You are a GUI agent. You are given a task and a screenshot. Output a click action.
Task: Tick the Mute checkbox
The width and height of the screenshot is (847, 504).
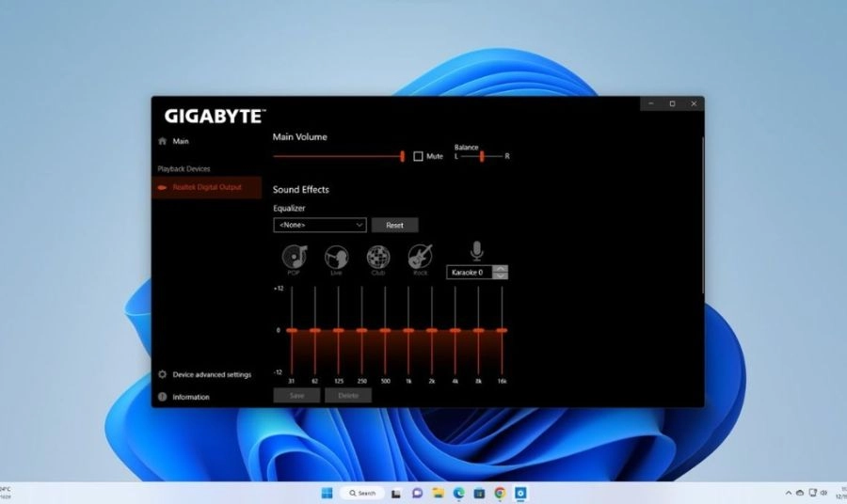point(418,156)
